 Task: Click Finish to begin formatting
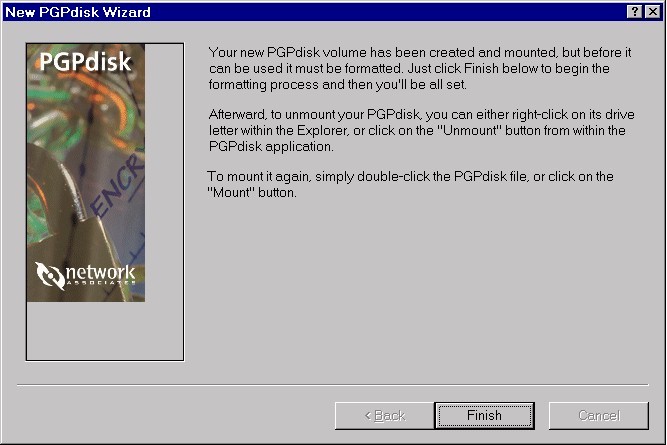[485, 416]
